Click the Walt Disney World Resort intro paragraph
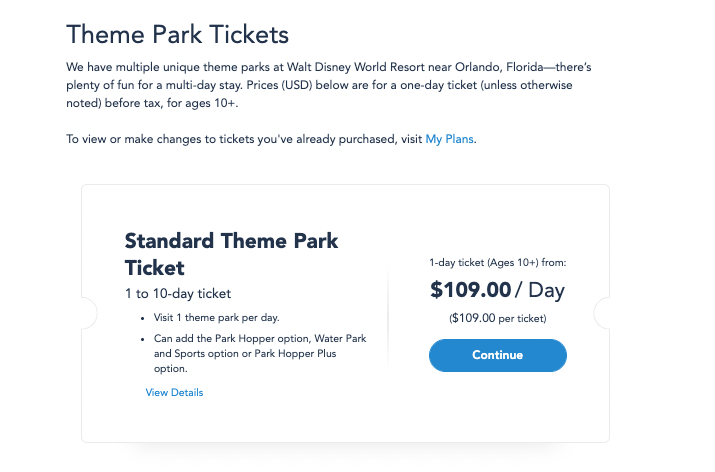715x472 pixels. click(x=330, y=83)
